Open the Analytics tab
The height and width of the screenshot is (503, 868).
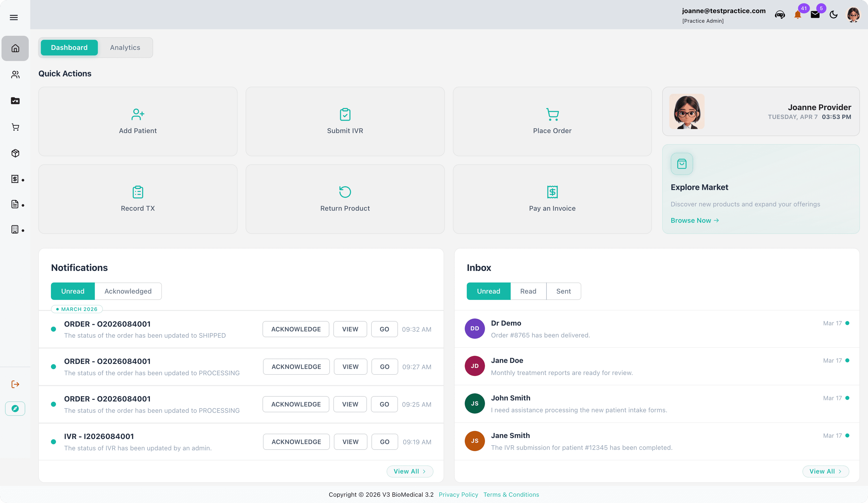pyautogui.click(x=125, y=48)
